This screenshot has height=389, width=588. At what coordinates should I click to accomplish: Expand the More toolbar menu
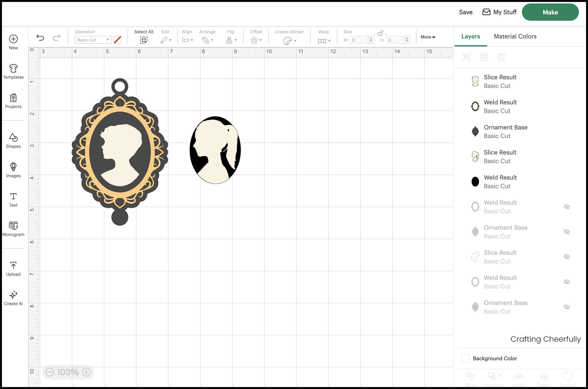click(x=428, y=37)
